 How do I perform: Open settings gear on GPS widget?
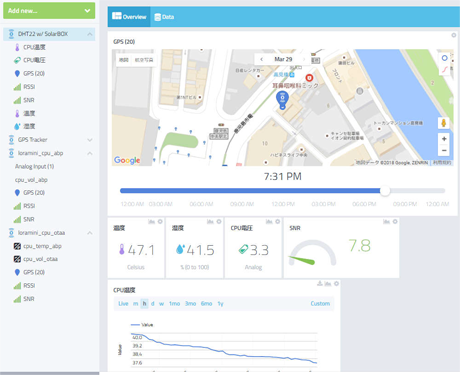(x=454, y=35)
